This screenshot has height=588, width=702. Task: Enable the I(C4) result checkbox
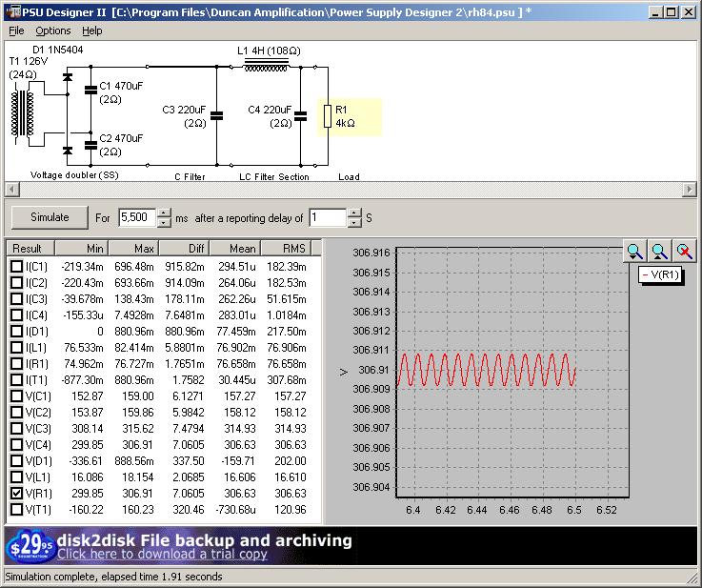pyautogui.click(x=16, y=315)
